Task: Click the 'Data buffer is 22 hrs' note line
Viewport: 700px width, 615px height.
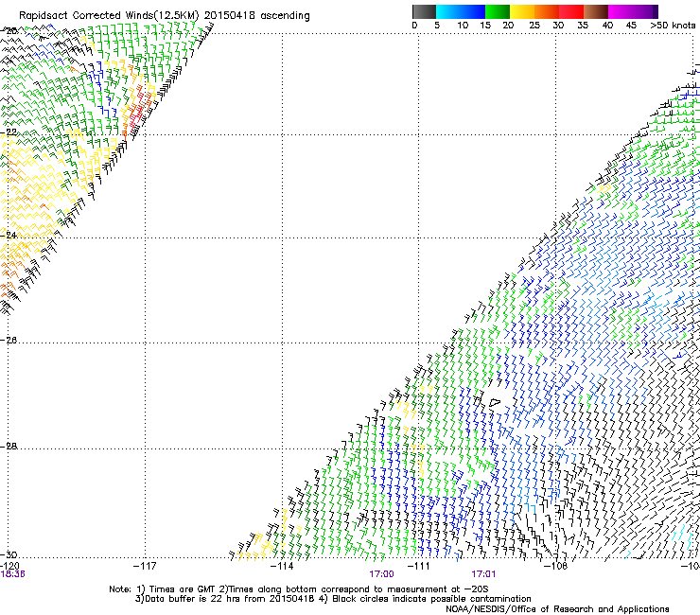Action: (333, 599)
